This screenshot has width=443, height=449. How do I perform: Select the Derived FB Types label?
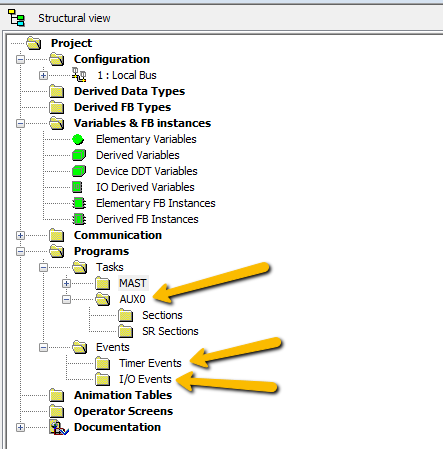coord(122,107)
